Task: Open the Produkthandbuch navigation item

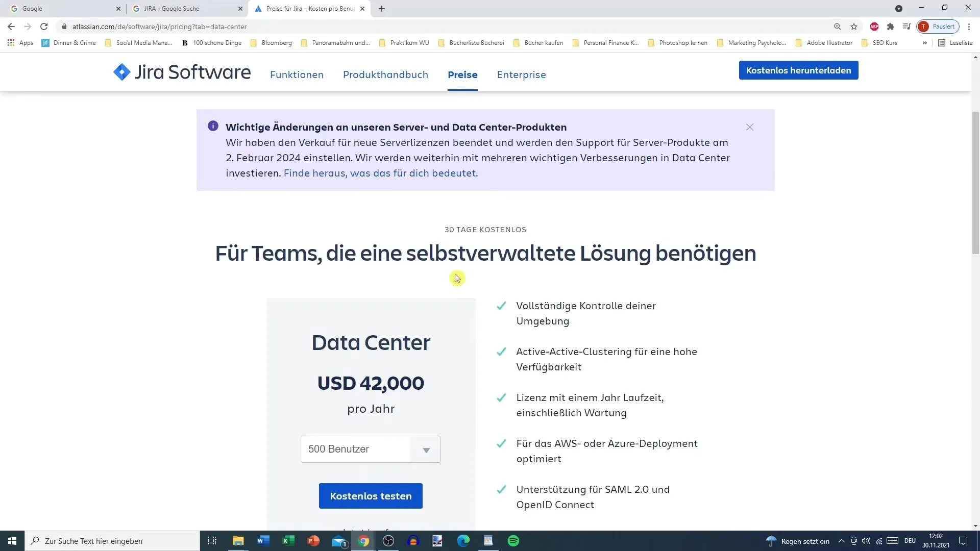Action: point(385,74)
